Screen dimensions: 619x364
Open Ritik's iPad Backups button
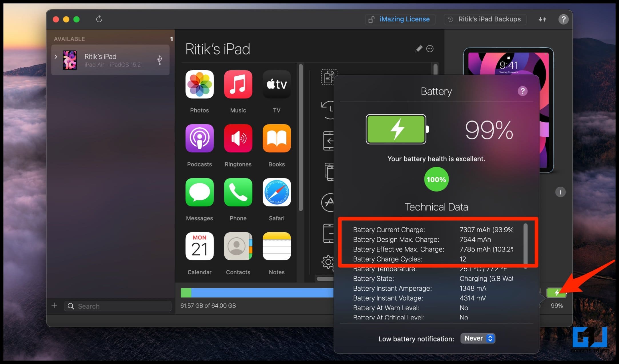pos(485,19)
